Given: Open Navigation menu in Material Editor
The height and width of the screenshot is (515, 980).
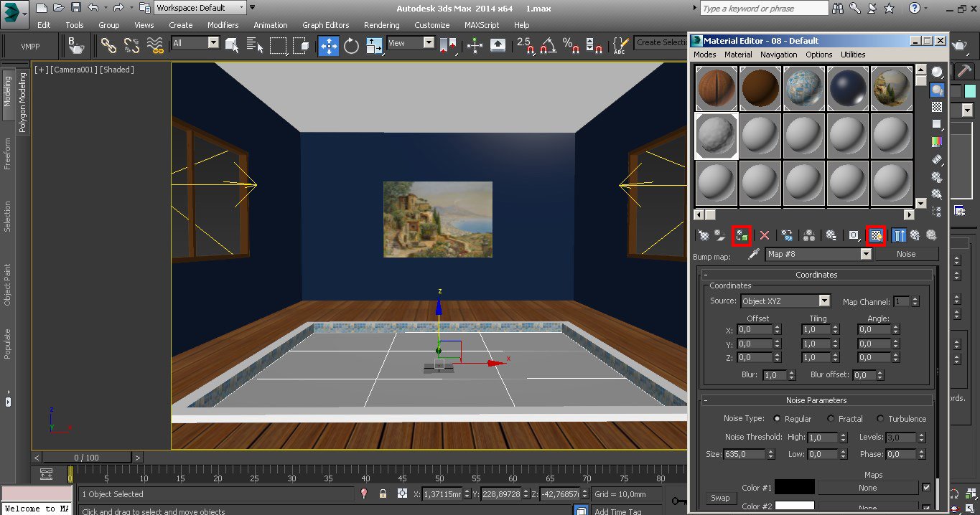Looking at the screenshot, I should [x=778, y=55].
